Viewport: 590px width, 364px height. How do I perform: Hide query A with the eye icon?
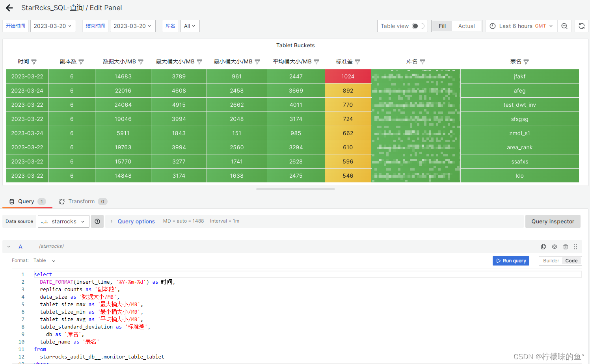[554, 246]
